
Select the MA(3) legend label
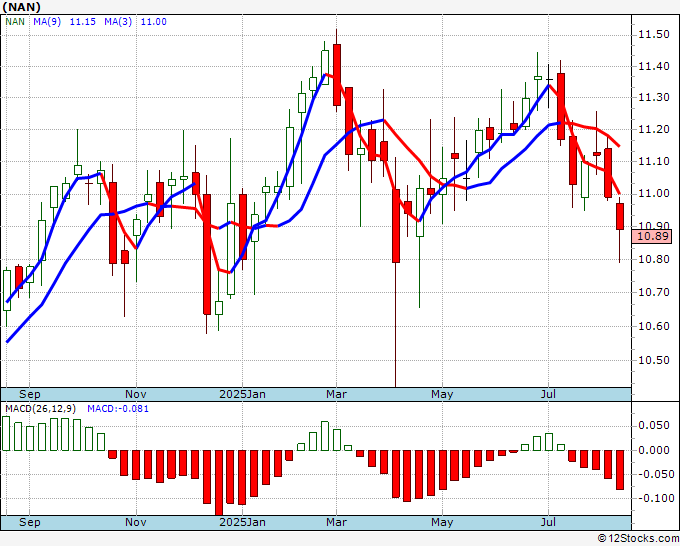pyautogui.click(x=118, y=22)
